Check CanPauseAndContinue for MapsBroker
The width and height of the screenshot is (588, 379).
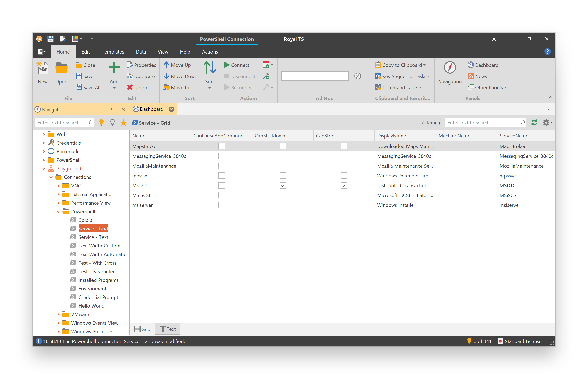(x=222, y=146)
